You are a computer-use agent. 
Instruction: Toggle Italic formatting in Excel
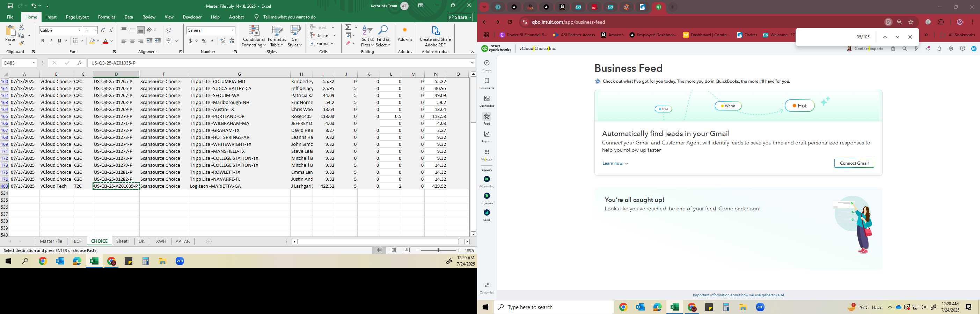point(51,41)
